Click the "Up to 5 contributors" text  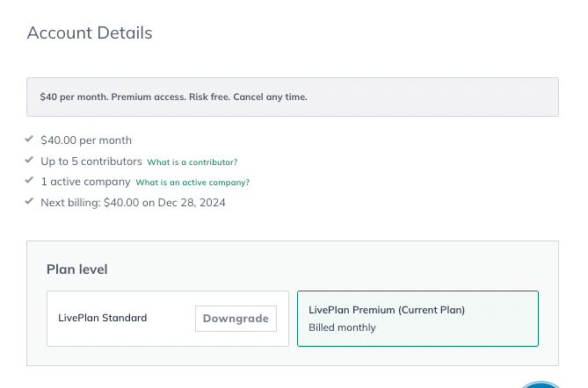point(91,162)
